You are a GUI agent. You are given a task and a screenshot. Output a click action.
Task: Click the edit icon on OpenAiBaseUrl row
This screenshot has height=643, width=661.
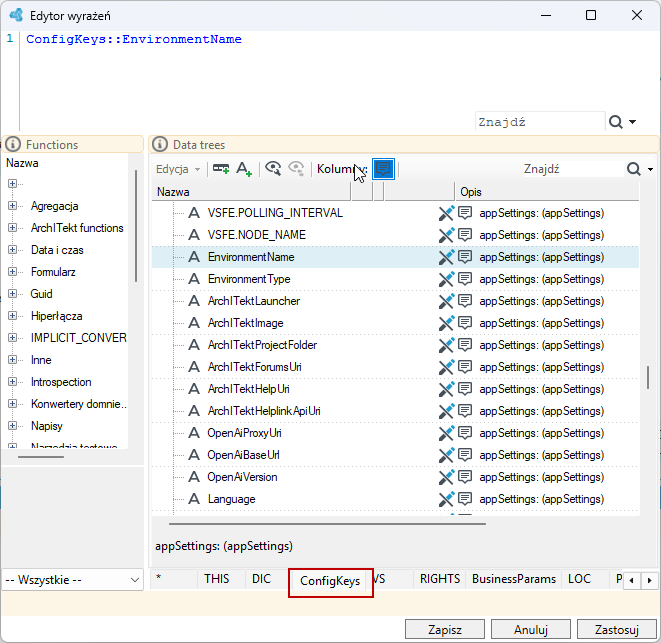click(446, 455)
